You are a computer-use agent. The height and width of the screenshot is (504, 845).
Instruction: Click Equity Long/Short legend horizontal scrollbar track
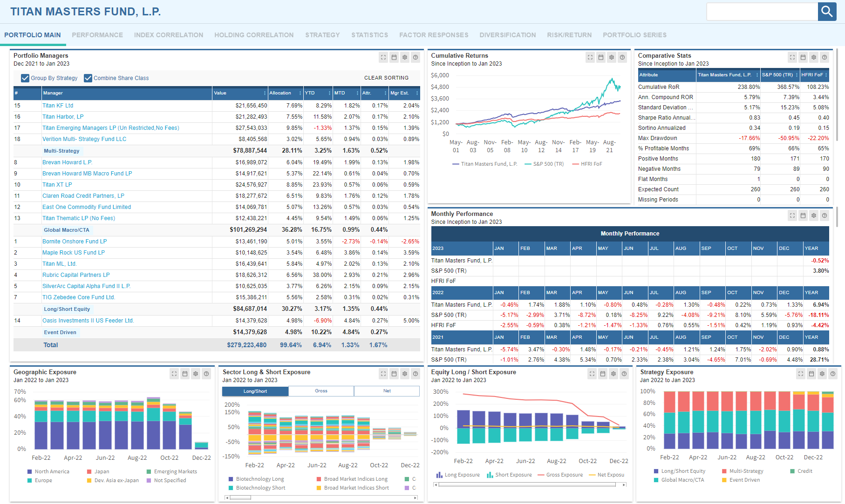[531, 484]
